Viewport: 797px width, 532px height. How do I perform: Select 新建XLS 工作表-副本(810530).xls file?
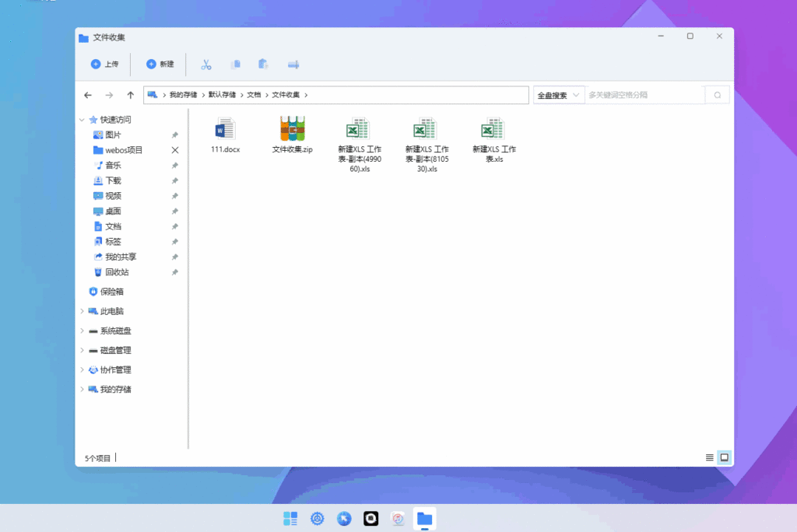[427, 145]
